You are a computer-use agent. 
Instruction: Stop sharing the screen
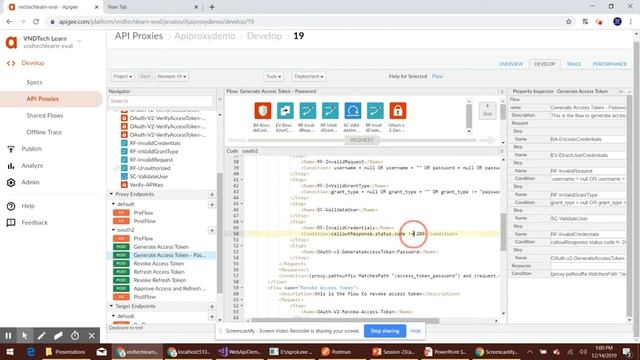point(384,331)
